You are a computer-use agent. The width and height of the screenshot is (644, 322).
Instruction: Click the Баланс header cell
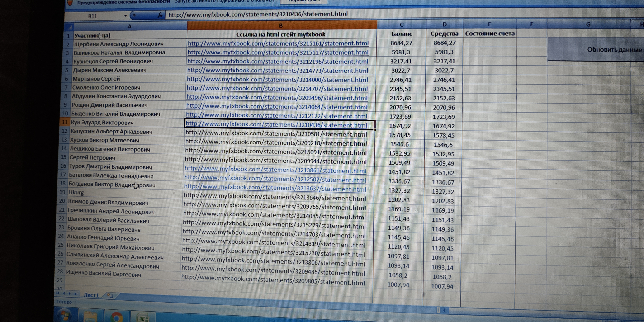[402, 34]
